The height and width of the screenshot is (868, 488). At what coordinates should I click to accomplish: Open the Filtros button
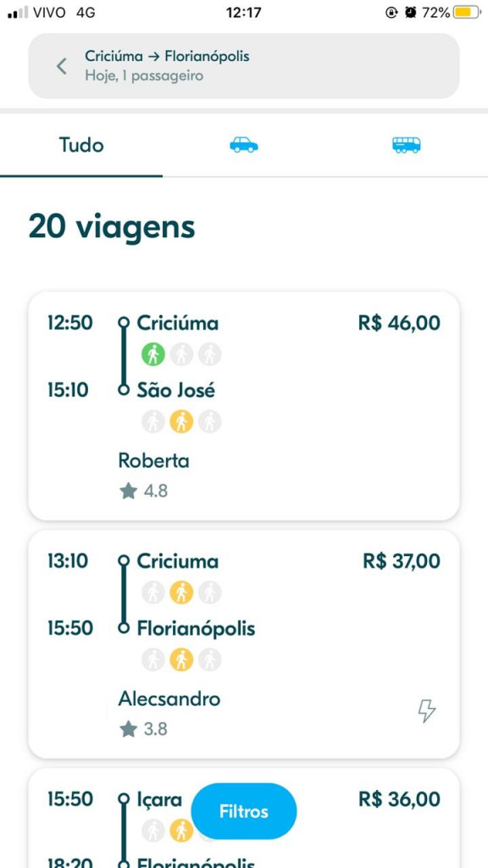point(244,811)
